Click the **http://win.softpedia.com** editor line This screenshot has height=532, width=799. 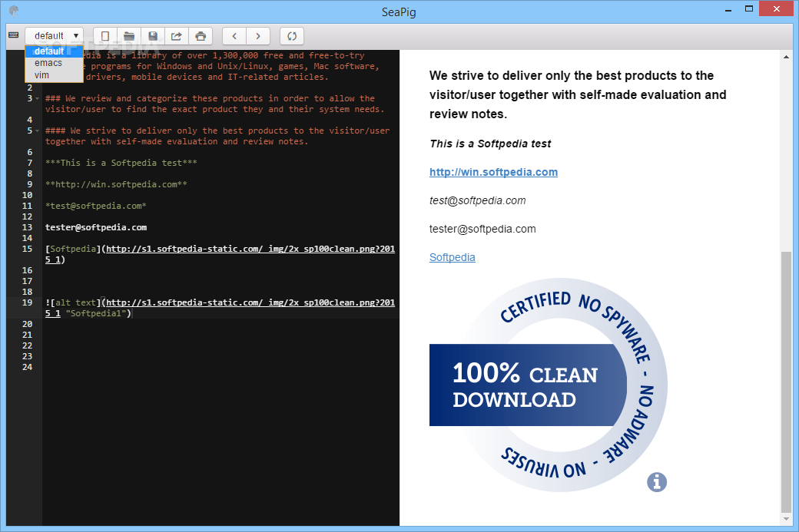click(x=116, y=184)
